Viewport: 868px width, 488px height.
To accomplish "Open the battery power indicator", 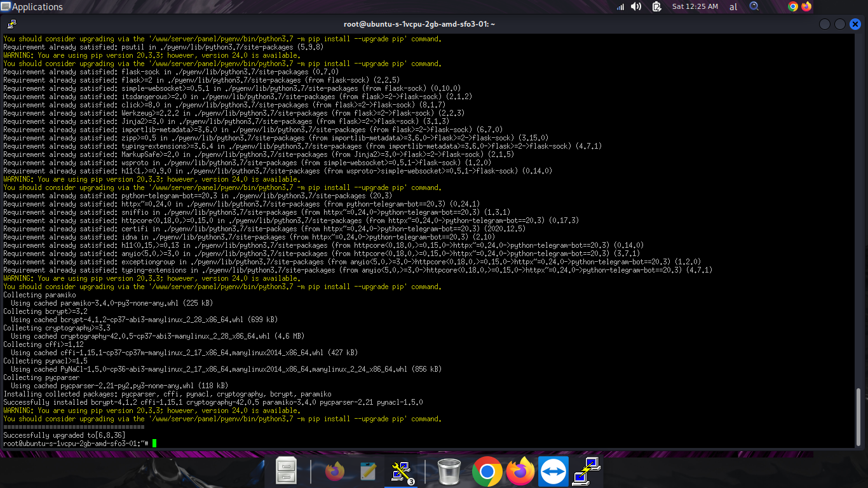I will [654, 7].
